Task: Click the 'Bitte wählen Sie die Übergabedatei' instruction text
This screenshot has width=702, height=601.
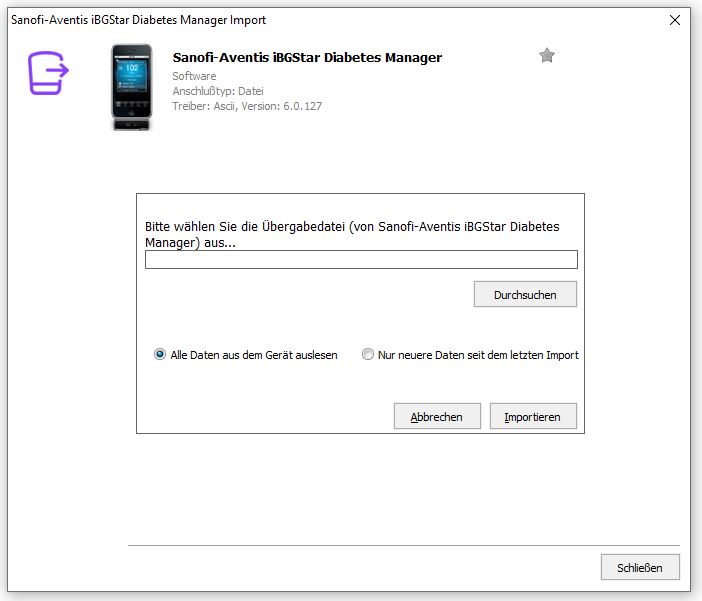Action: (352, 235)
